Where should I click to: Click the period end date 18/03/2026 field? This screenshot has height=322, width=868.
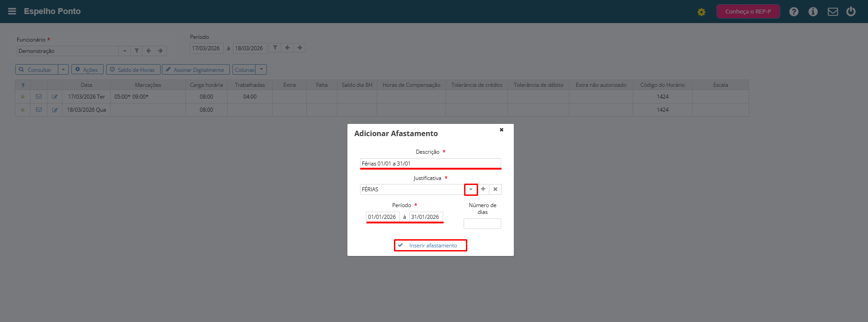pyautogui.click(x=250, y=48)
